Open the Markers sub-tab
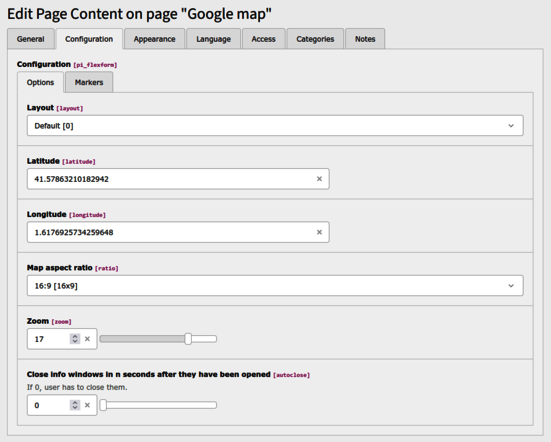This screenshot has height=442, width=551. 89,83
